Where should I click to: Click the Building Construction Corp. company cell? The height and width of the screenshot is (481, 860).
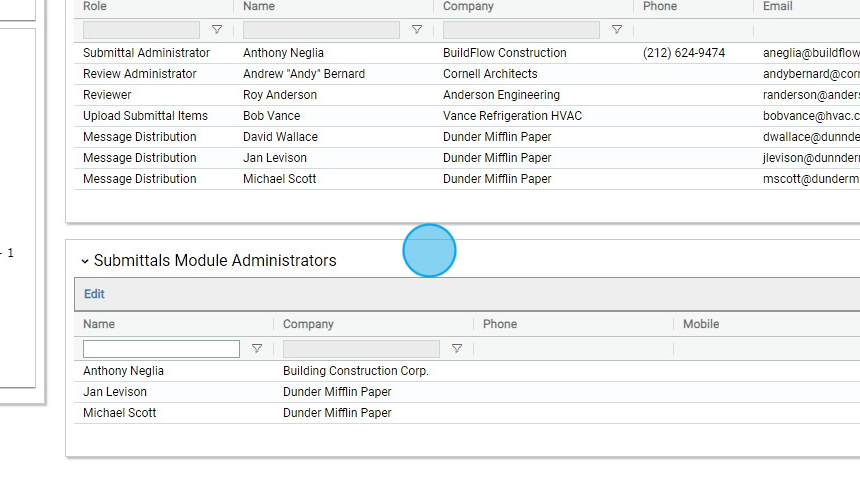pos(355,371)
